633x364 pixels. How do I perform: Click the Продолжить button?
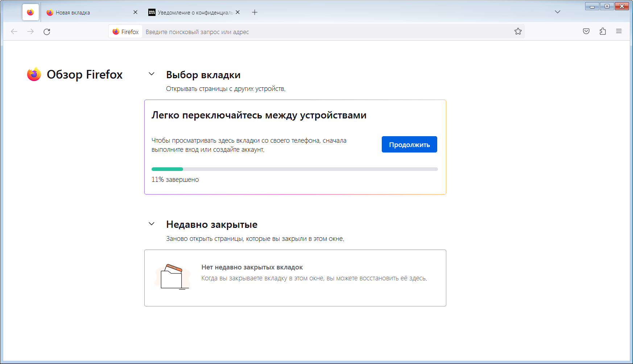click(x=409, y=145)
